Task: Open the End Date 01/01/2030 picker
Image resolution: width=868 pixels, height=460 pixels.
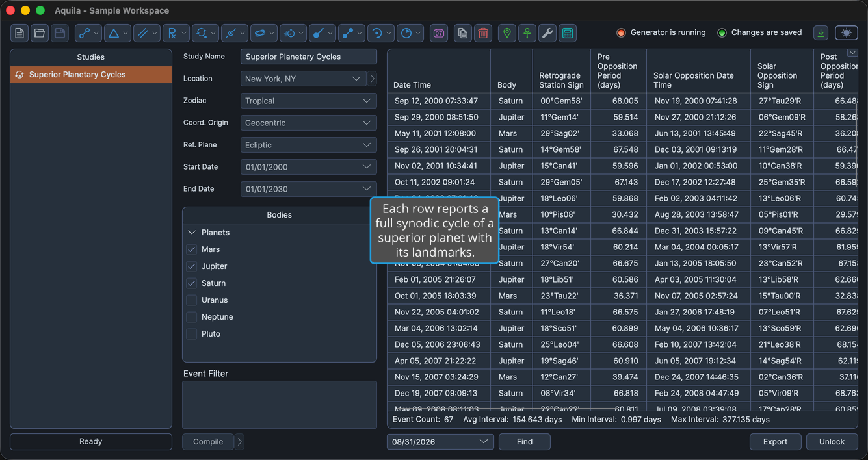Action: point(309,189)
